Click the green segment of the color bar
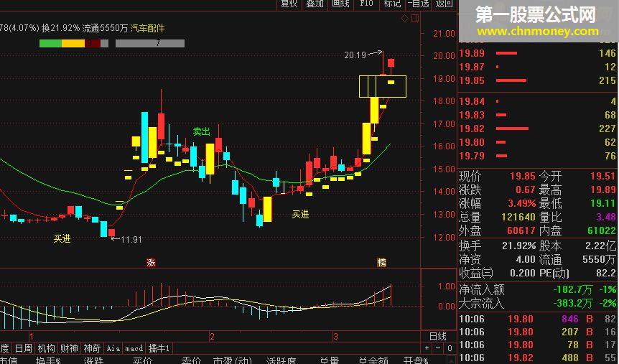619x364 pixels. [x=50, y=43]
